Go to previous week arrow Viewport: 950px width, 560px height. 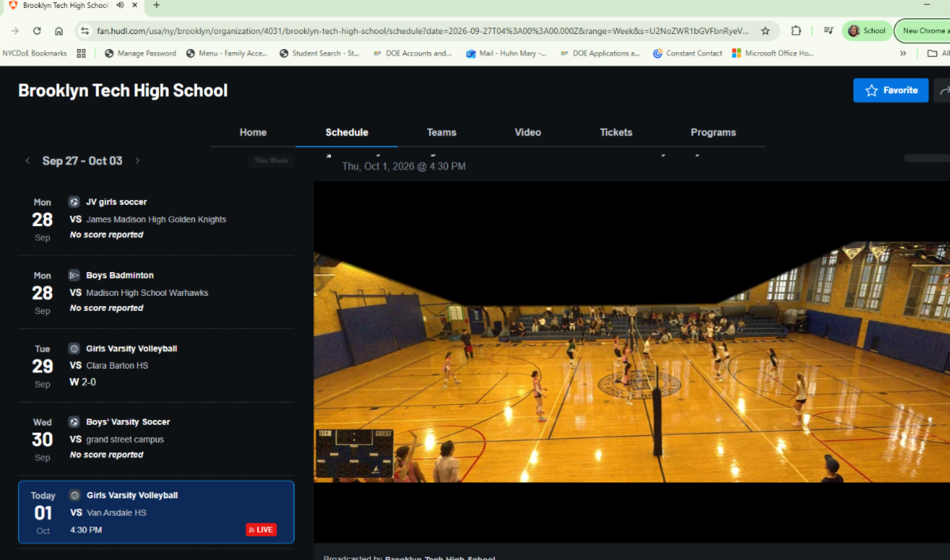pos(28,161)
